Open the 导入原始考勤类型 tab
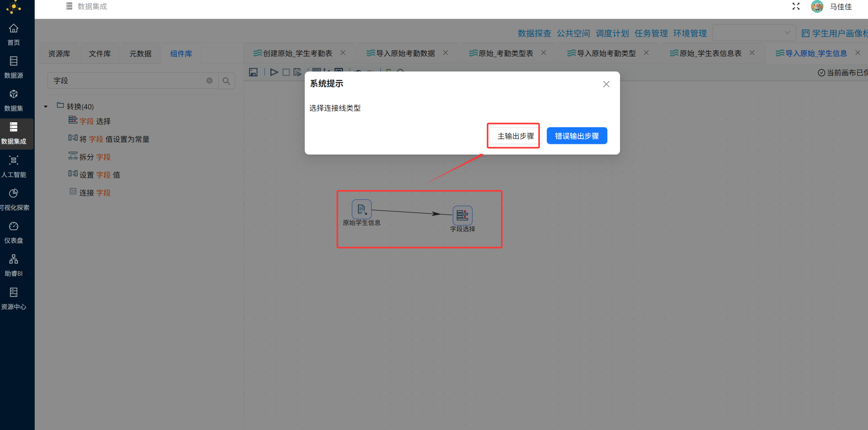 point(606,53)
